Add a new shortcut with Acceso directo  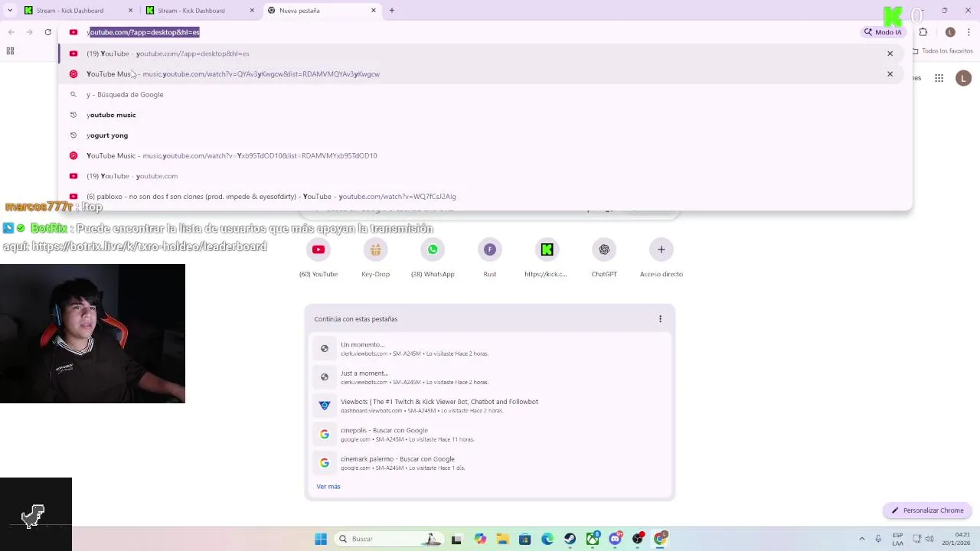point(661,259)
